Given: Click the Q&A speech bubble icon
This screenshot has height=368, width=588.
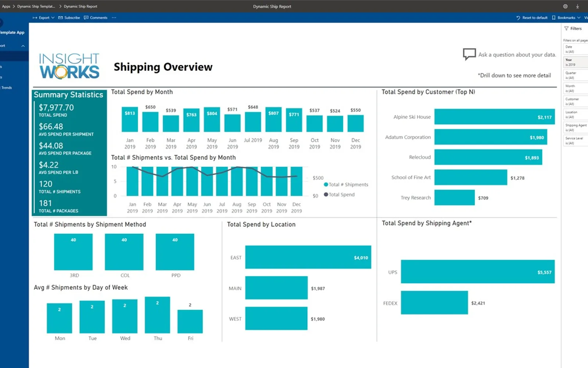Looking at the screenshot, I should tap(469, 54).
